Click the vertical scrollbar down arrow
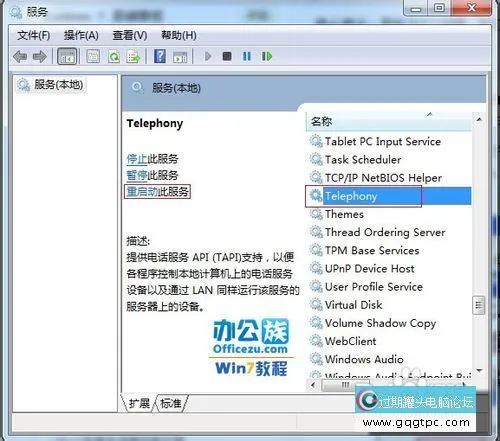This screenshot has width=500, height=441. pos(479,370)
